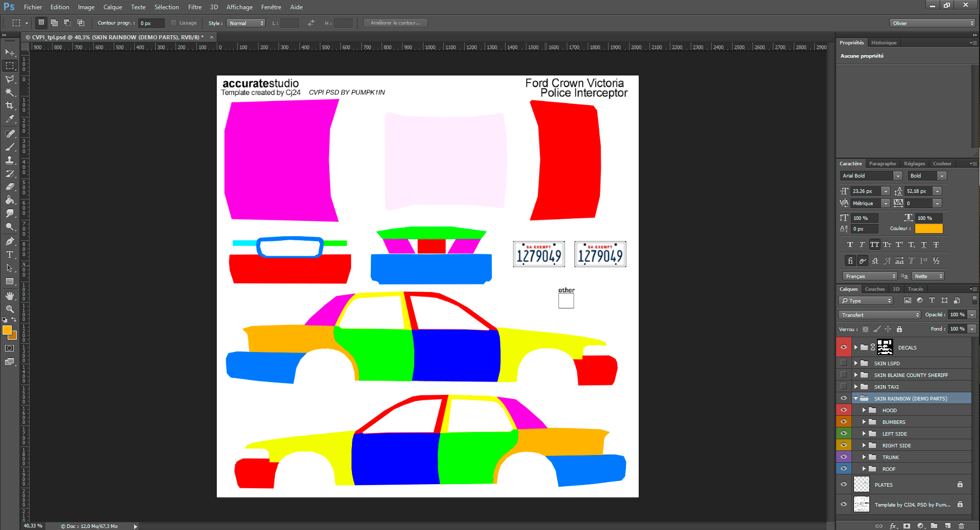The image size is (980, 530).
Task: Choose the Horizontal Type tool
Action: pos(10,255)
